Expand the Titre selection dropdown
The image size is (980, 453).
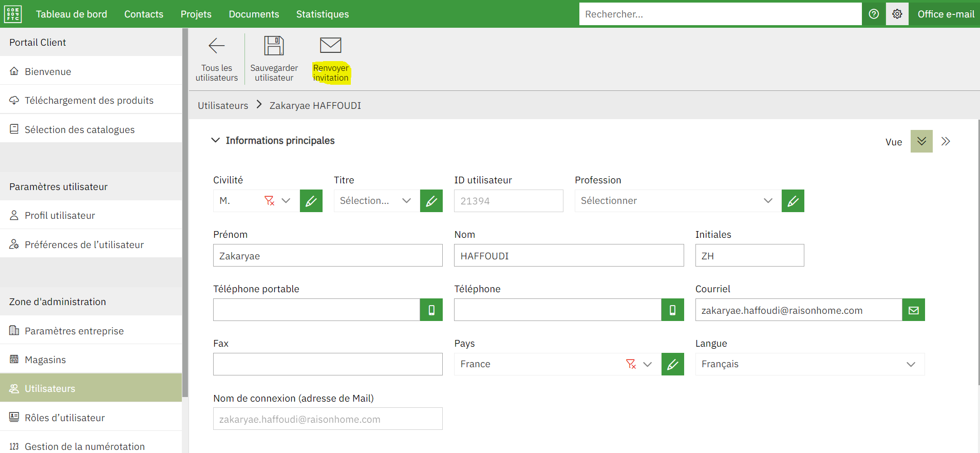tap(406, 201)
